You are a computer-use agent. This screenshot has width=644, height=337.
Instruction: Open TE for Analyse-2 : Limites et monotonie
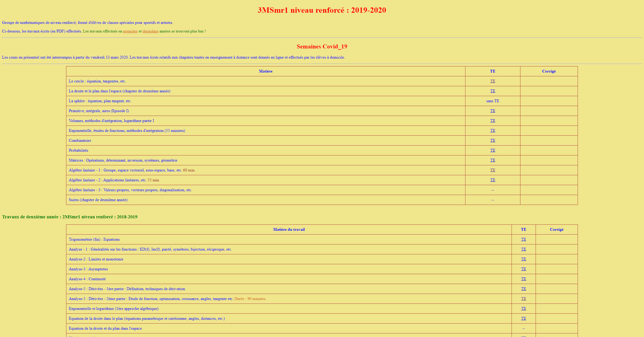(x=523, y=259)
